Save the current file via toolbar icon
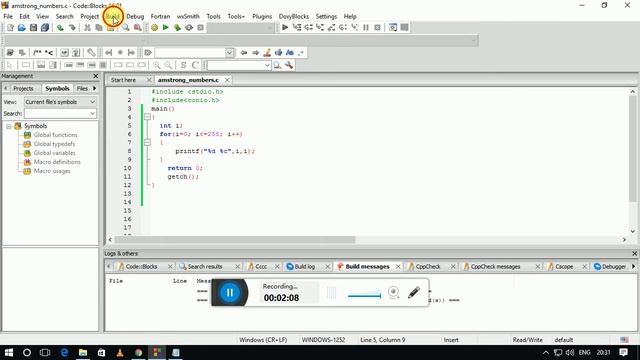Viewport: 640px width, 360px height. 33,27
